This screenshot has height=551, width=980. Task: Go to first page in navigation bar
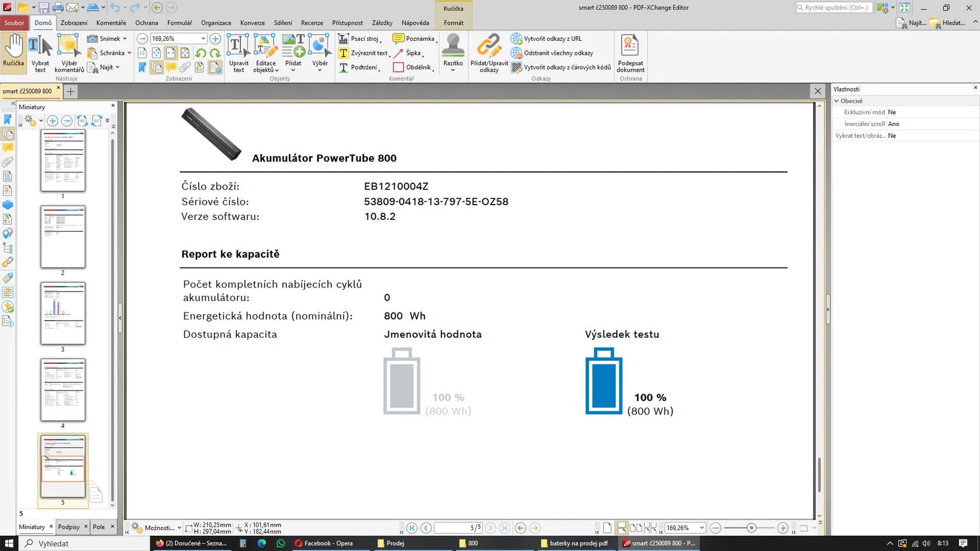pyautogui.click(x=412, y=528)
